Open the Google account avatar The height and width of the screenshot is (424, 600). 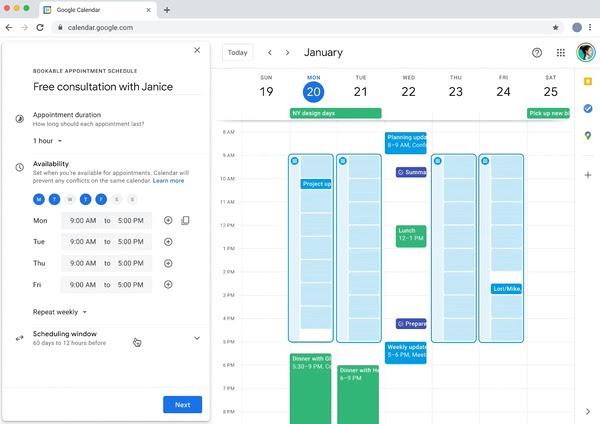586,52
